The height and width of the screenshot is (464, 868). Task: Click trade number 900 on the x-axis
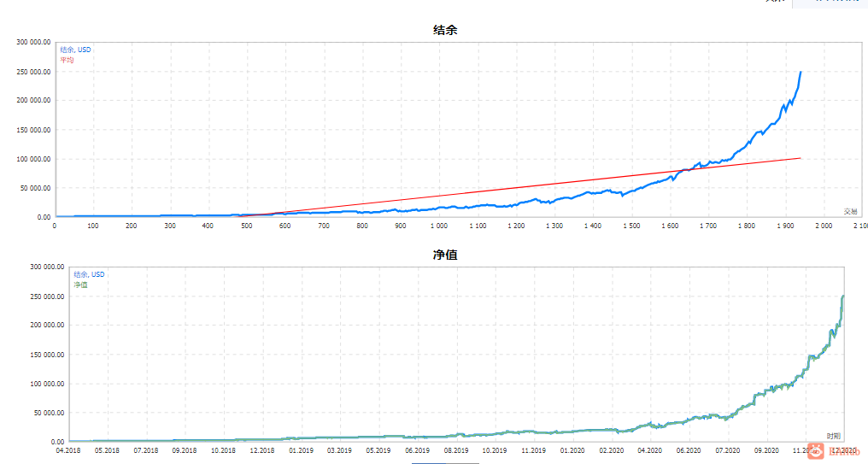point(400,226)
